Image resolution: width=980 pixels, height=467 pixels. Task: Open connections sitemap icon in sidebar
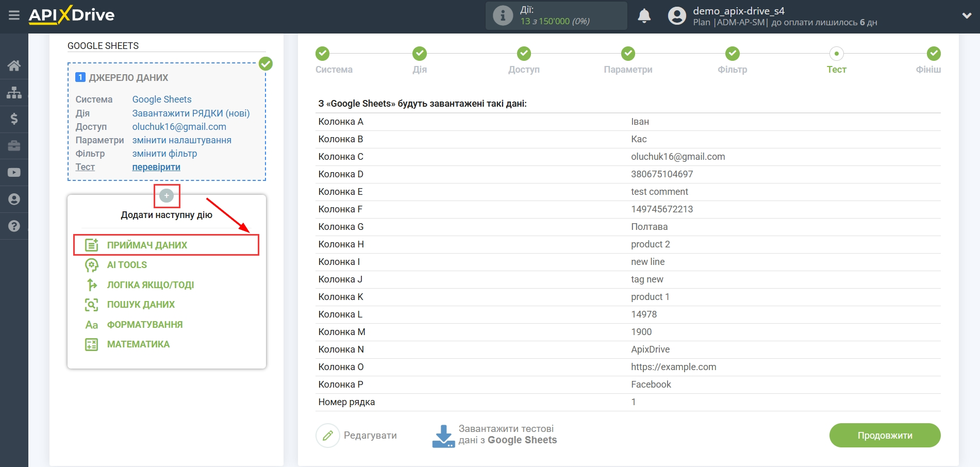coord(14,92)
